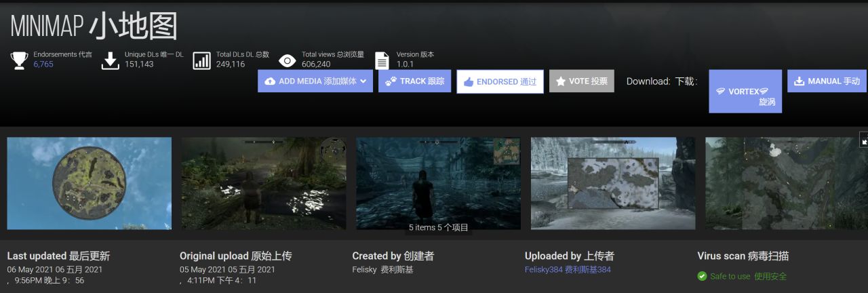Click the star icon on Vote button

click(561, 81)
